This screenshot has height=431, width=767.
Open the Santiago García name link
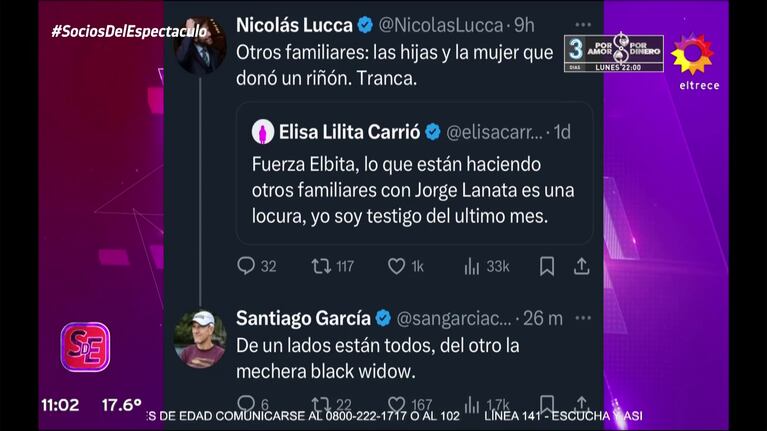[303, 318]
